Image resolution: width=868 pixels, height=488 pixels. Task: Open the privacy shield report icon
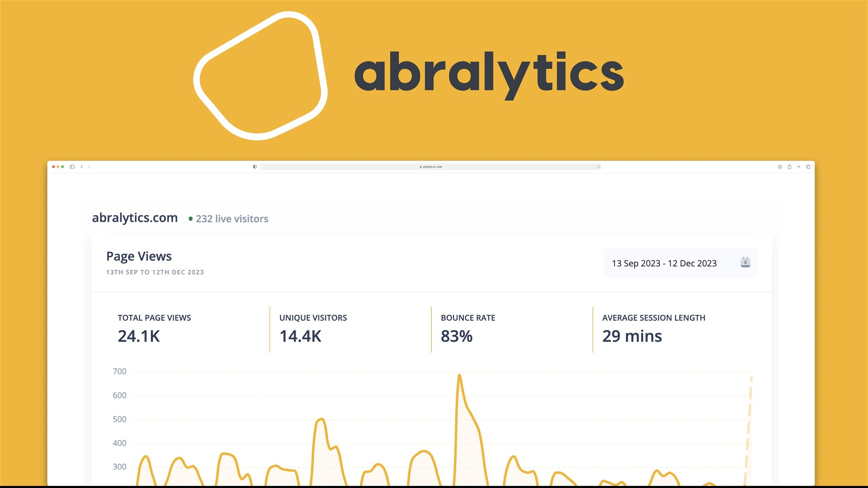[255, 167]
